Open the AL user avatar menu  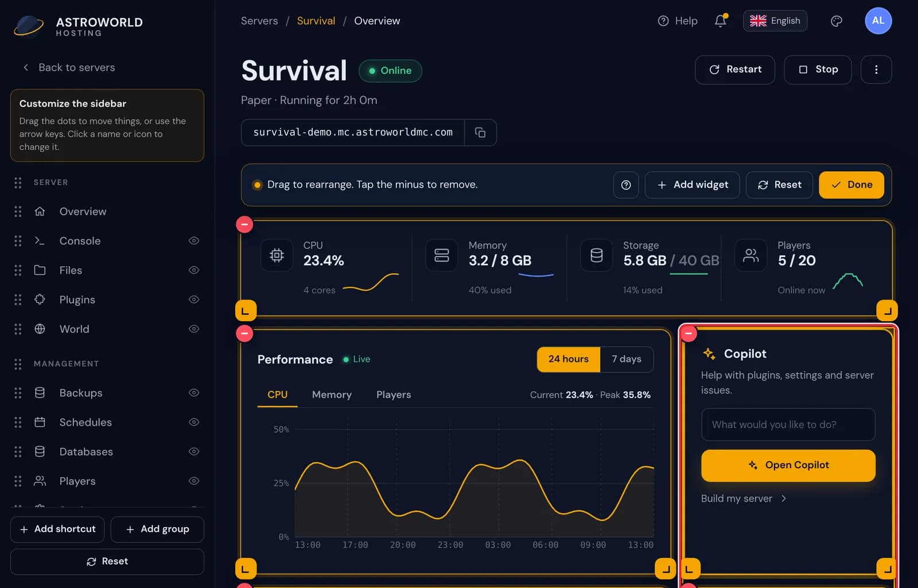point(878,21)
